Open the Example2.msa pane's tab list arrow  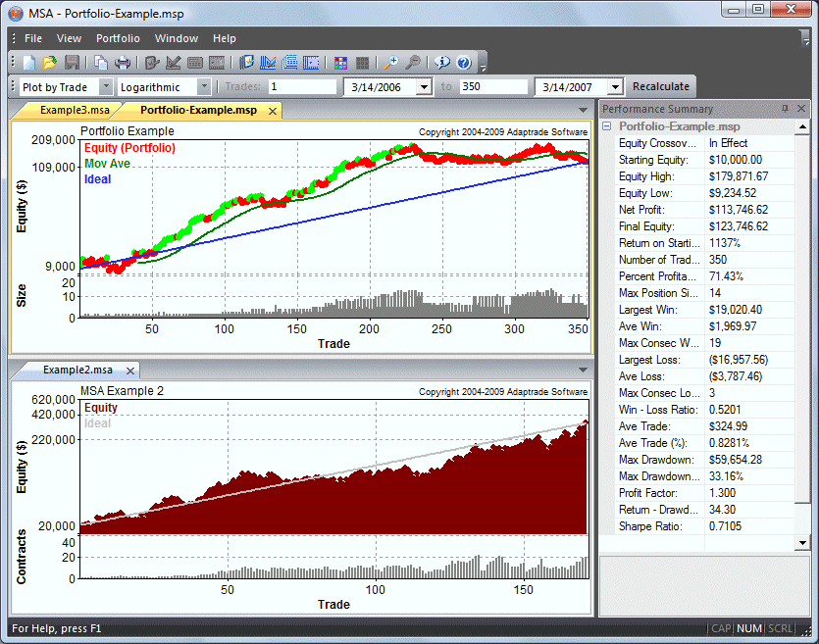[x=583, y=370]
